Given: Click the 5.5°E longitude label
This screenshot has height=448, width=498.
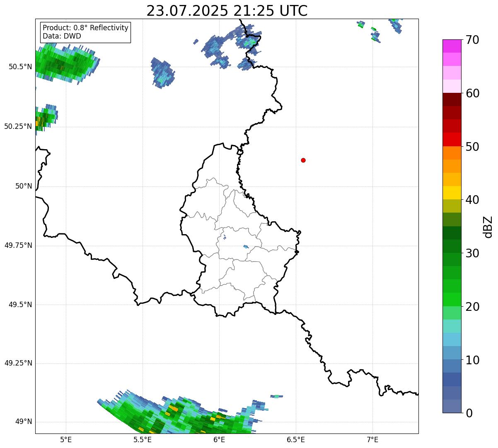Looking at the screenshot, I should [x=143, y=439].
